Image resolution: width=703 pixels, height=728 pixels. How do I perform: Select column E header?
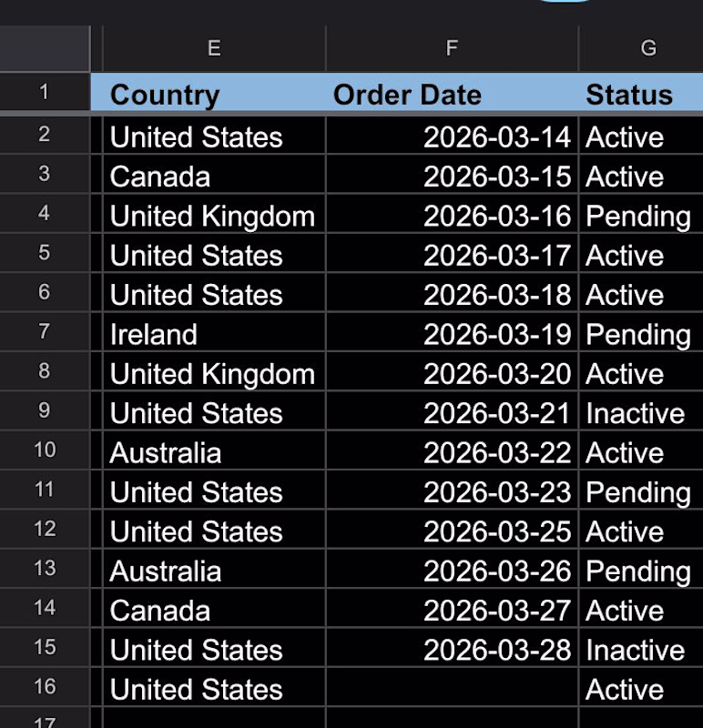coord(214,48)
